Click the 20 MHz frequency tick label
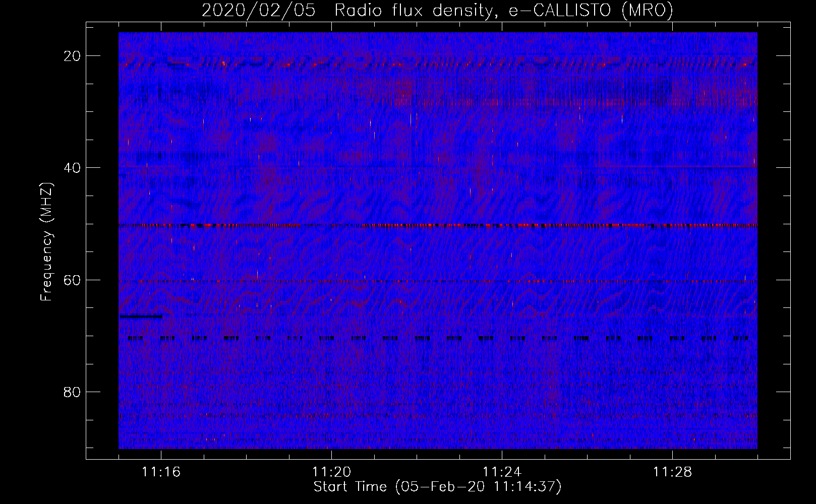 [x=73, y=55]
